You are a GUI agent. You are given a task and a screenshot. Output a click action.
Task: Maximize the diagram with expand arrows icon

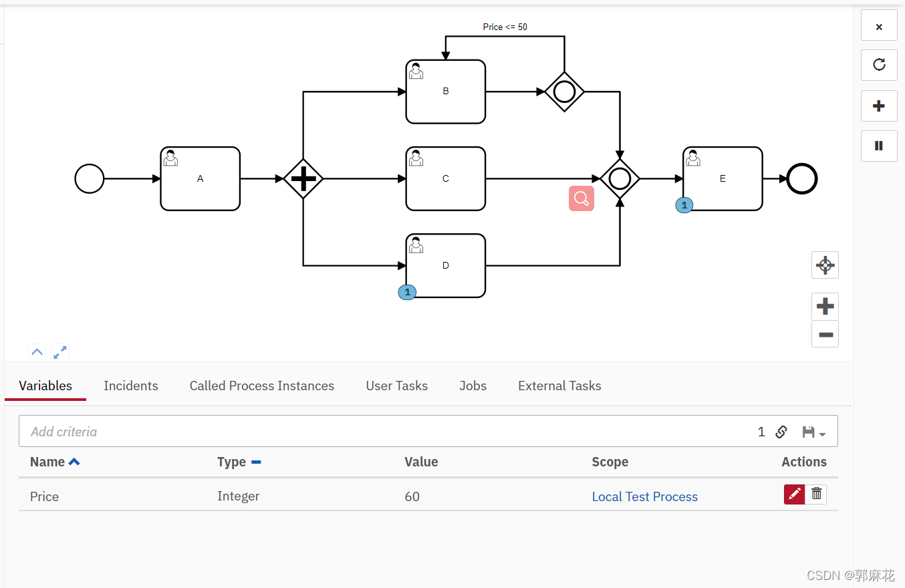(x=60, y=352)
